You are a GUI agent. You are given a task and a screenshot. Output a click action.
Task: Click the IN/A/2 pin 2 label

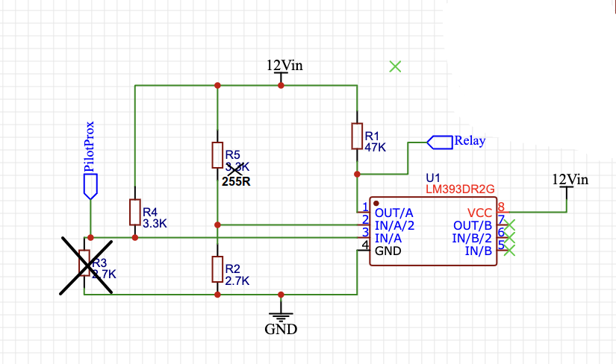394,225
